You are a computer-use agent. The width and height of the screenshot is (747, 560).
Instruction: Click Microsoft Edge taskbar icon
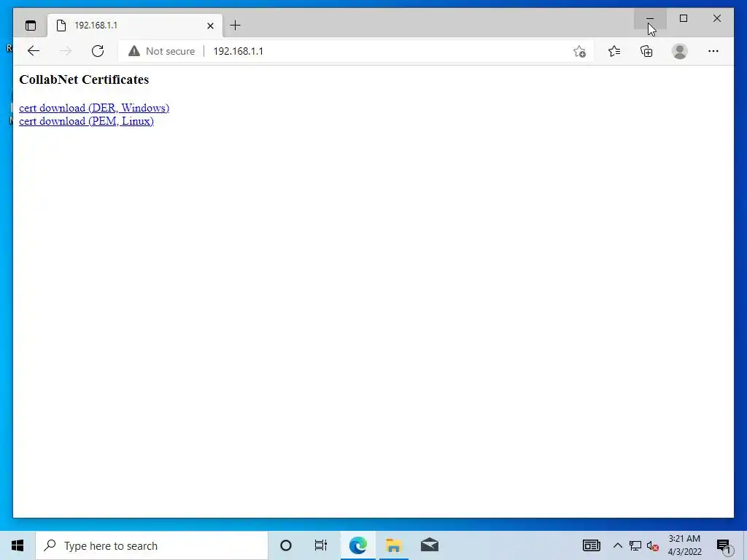click(x=357, y=545)
